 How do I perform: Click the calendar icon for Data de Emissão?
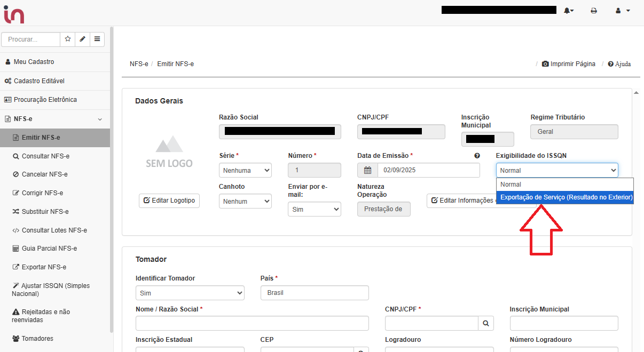point(367,170)
